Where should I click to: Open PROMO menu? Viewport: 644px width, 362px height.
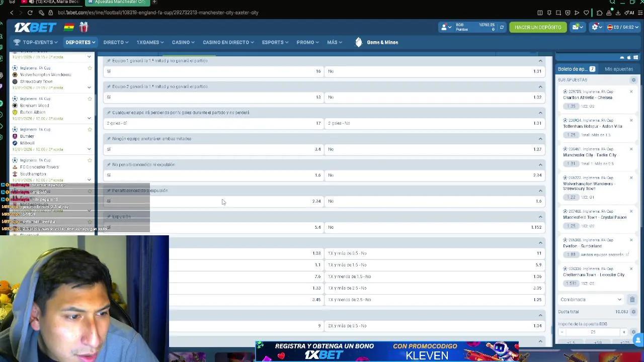pos(307,42)
